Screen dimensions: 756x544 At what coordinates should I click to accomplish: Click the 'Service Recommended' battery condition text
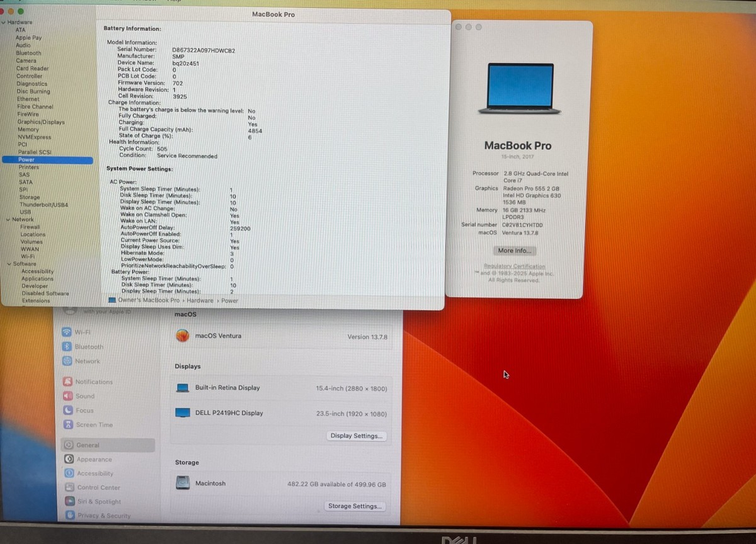(x=187, y=156)
